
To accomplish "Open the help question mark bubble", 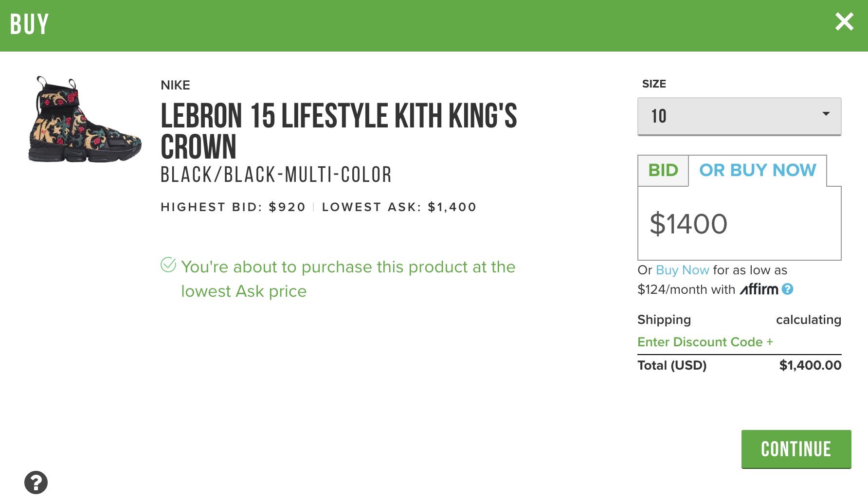I will tap(36, 482).
